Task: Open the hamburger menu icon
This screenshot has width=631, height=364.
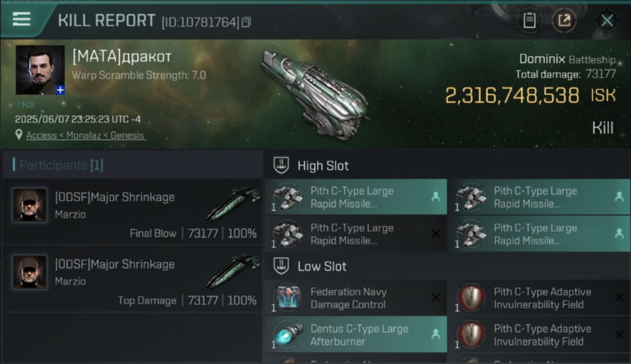Action: [21, 19]
